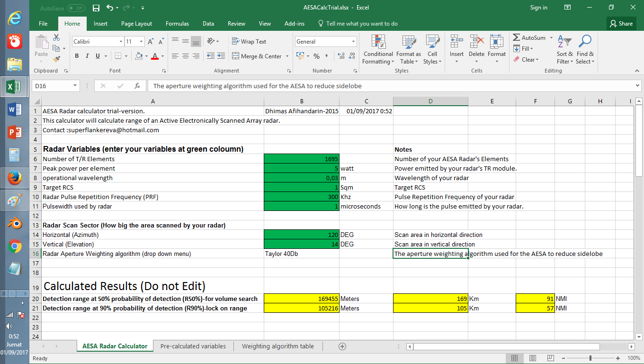Click Merge & Center button
Viewport: 644px width, 364px height.
pyautogui.click(x=256, y=56)
